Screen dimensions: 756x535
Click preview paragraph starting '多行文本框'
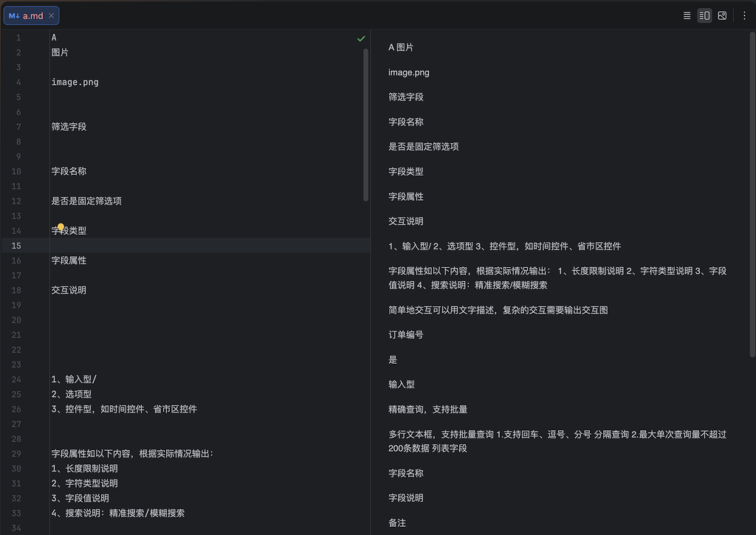coord(557,441)
